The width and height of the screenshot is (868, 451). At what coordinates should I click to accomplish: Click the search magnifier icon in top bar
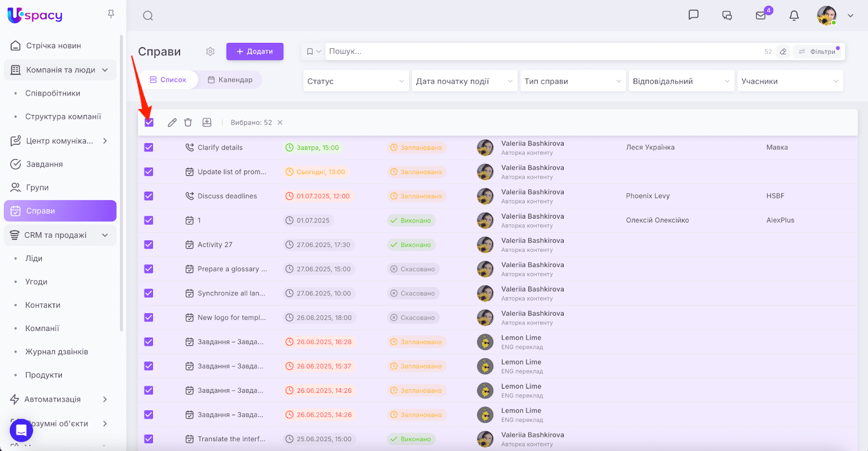pyautogui.click(x=148, y=16)
